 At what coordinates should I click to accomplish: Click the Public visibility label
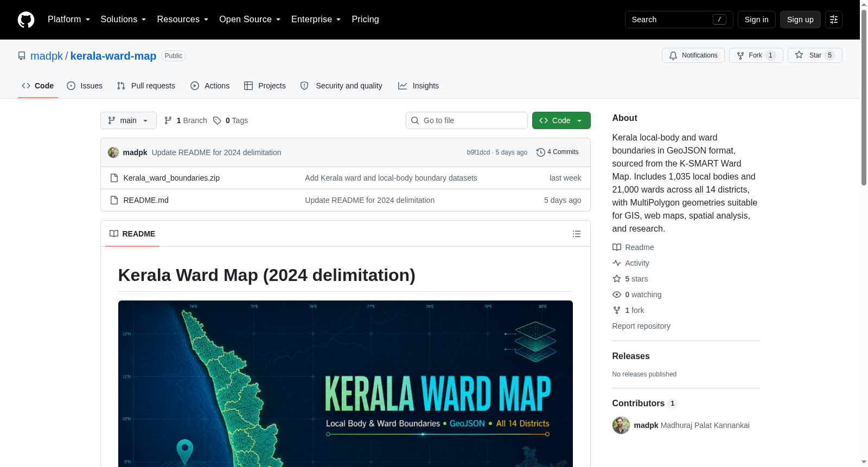pos(174,56)
